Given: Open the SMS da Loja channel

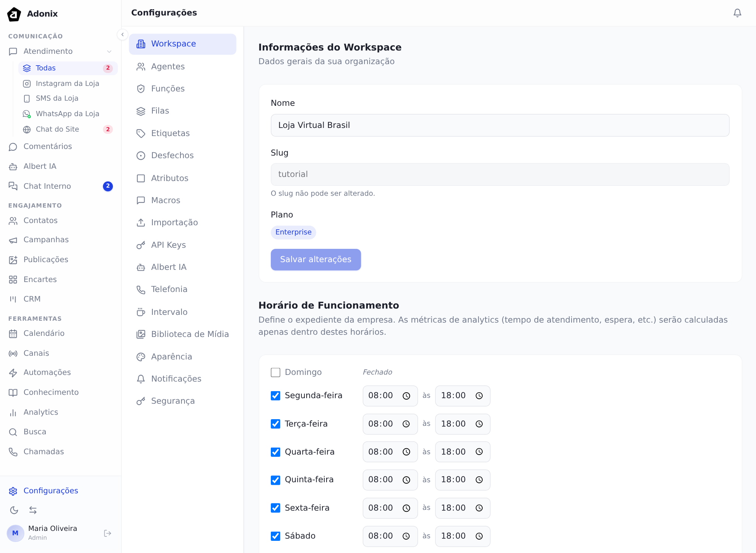Looking at the screenshot, I should [68, 98].
